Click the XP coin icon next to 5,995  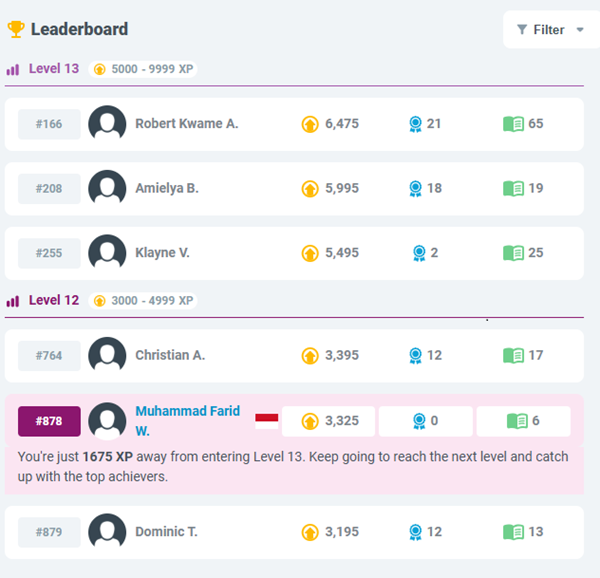[310, 189]
